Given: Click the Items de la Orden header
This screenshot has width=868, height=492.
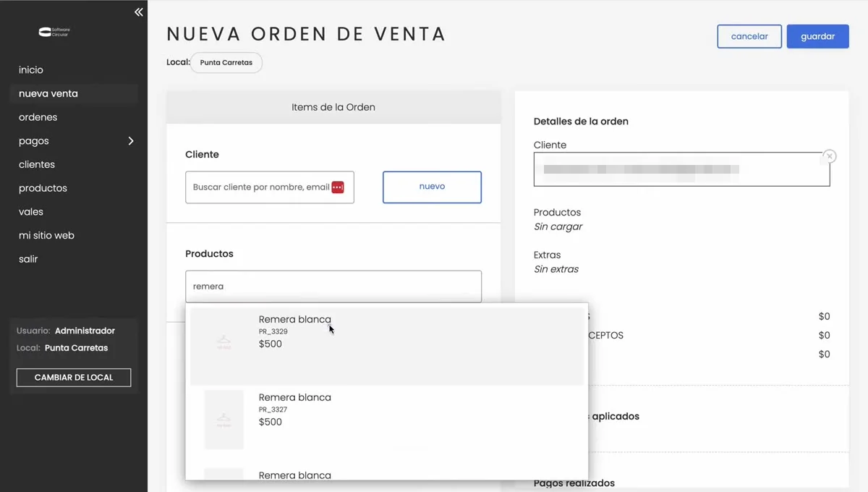Looking at the screenshot, I should tap(333, 107).
